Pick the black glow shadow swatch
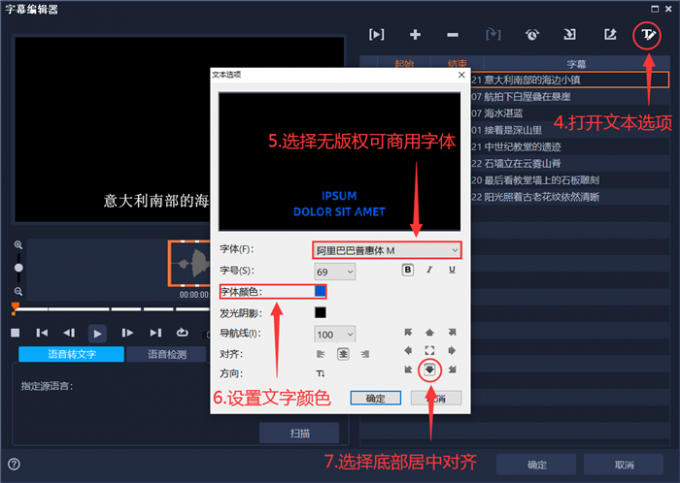Image resolution: width=680 pixels, height=483 pixels. pyautogui.click(x=320, y=312)
